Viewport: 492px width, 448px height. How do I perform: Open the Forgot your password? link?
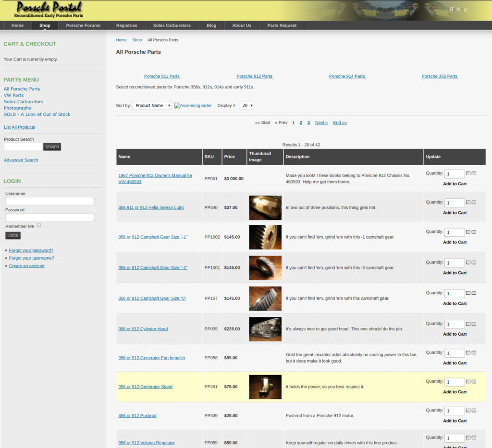click(x=31, y=250)
